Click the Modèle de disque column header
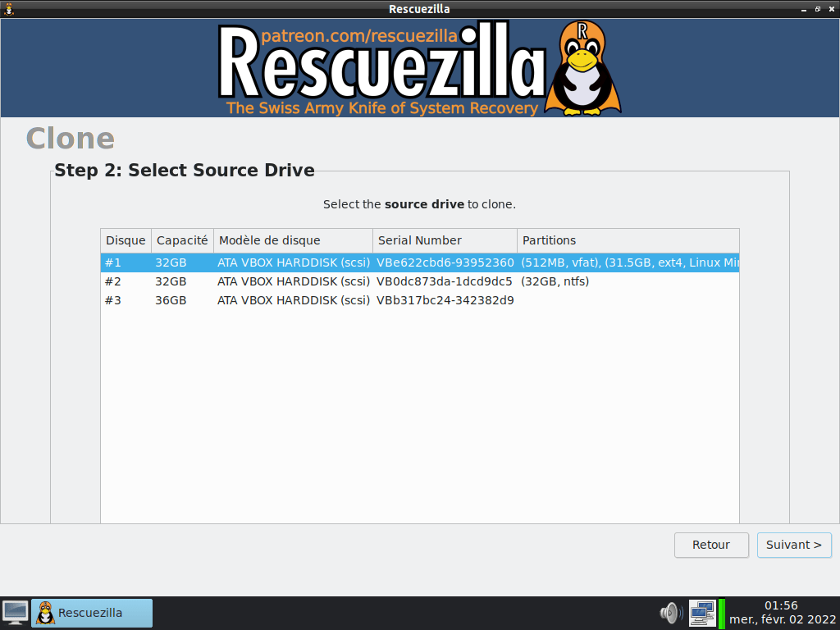This screenshot has width=840, height=630. pos(293,240)
